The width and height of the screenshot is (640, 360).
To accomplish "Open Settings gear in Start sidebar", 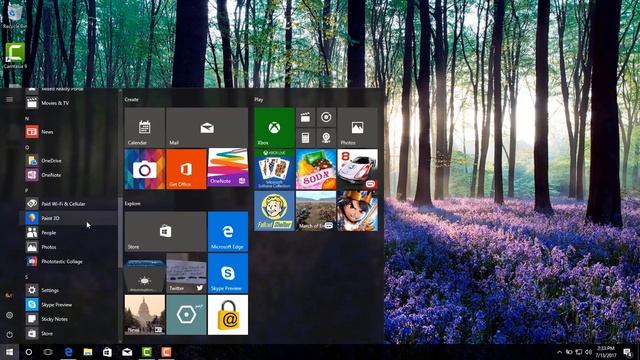I will (x=9, y=315).
